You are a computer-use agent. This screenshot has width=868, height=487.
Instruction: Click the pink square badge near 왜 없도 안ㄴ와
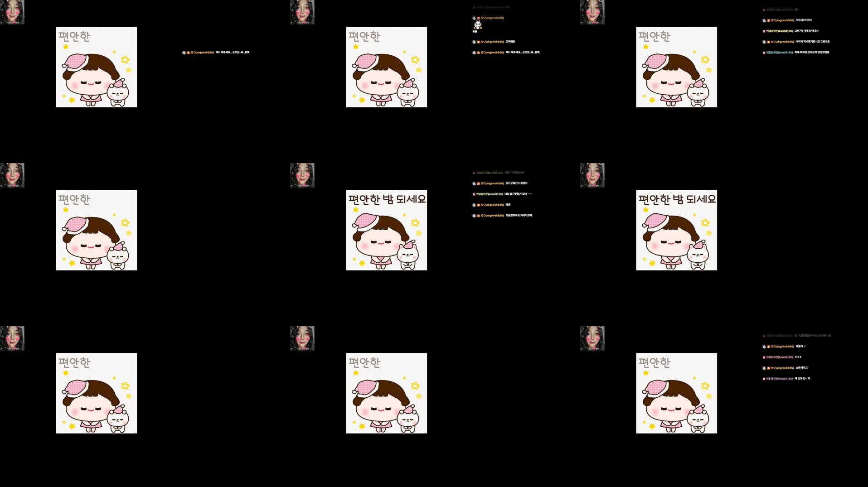click(x=764, y=378)
